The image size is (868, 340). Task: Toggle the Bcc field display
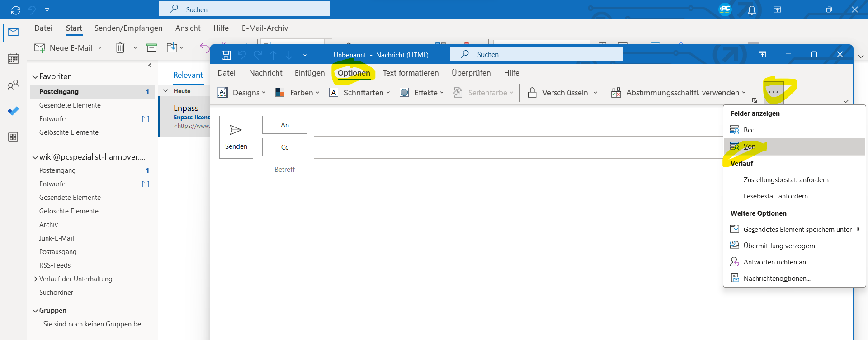pos(749,130)
